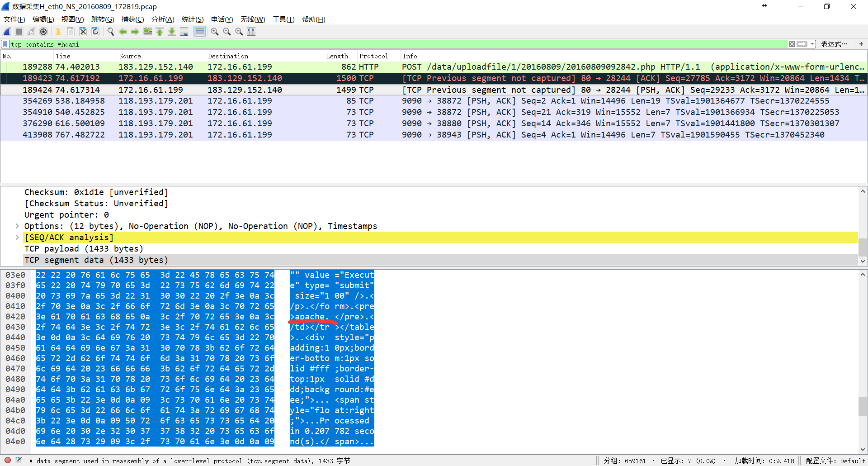This screenshot has height=466, width=868.
Task: Jump to the last packet
Action: click(172, 32)
